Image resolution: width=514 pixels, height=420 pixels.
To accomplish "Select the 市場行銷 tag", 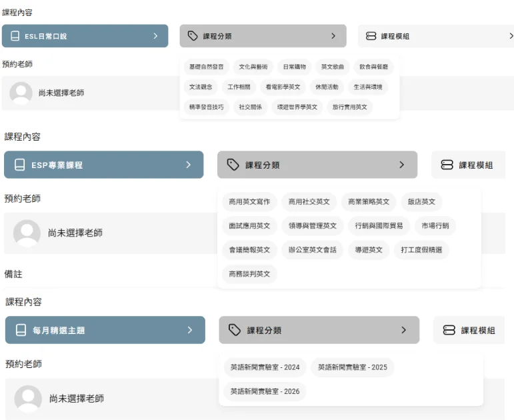I will pyautogui.click(x=435, y=225).
